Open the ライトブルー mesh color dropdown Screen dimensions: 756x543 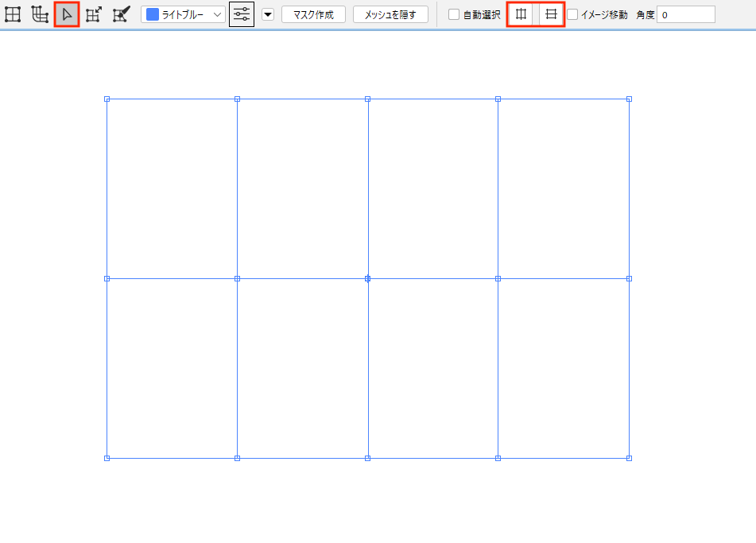(x=183, y=14)
